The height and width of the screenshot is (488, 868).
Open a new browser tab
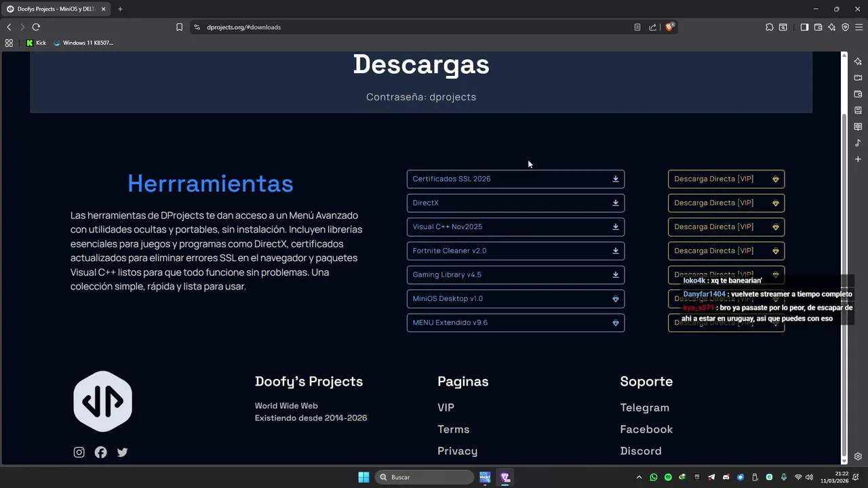click(120, 9)
